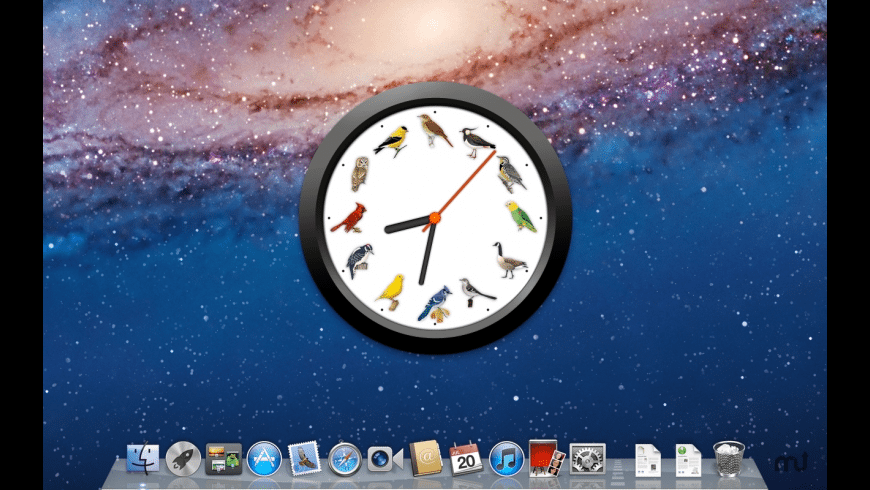Click the short black hour hand
Screen dimensions: 870x490
[407, 225]
